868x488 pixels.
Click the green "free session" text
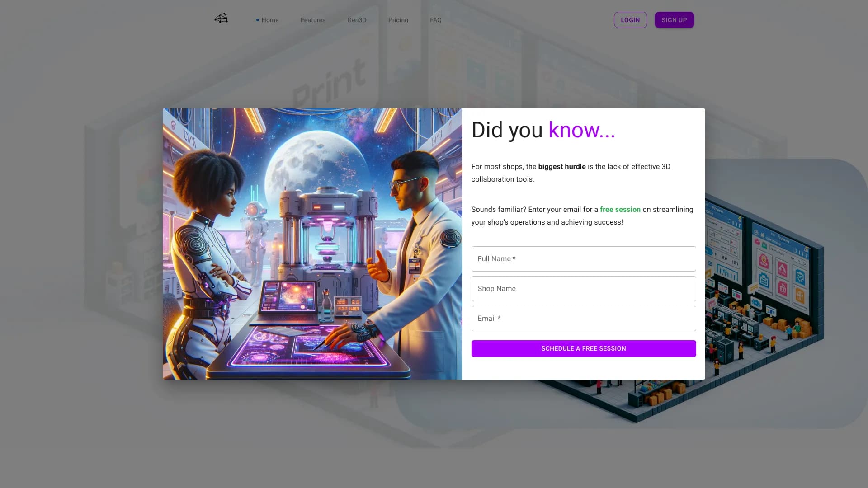[620, 210]
